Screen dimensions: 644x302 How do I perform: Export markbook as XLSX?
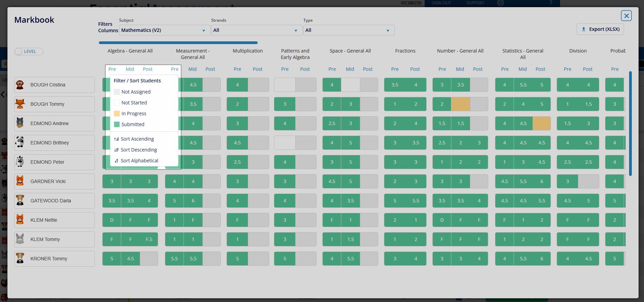600,29
